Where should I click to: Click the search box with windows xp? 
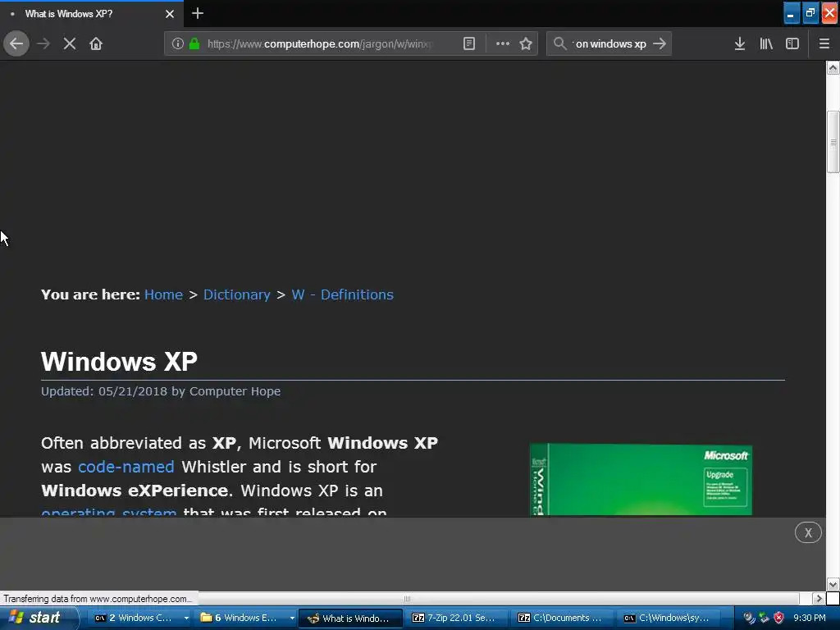[x=610, y=43]
